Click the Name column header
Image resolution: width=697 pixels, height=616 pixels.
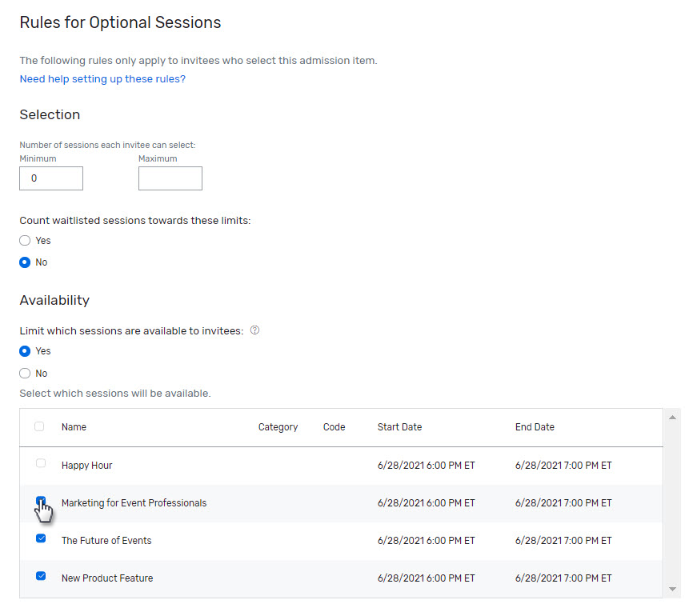point(74,426)
